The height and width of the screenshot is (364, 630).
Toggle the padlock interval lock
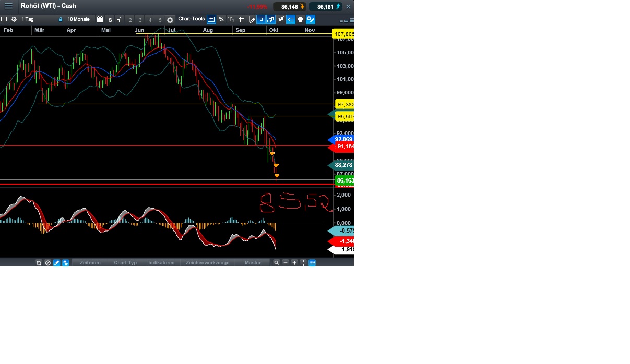tap(61, 19)
